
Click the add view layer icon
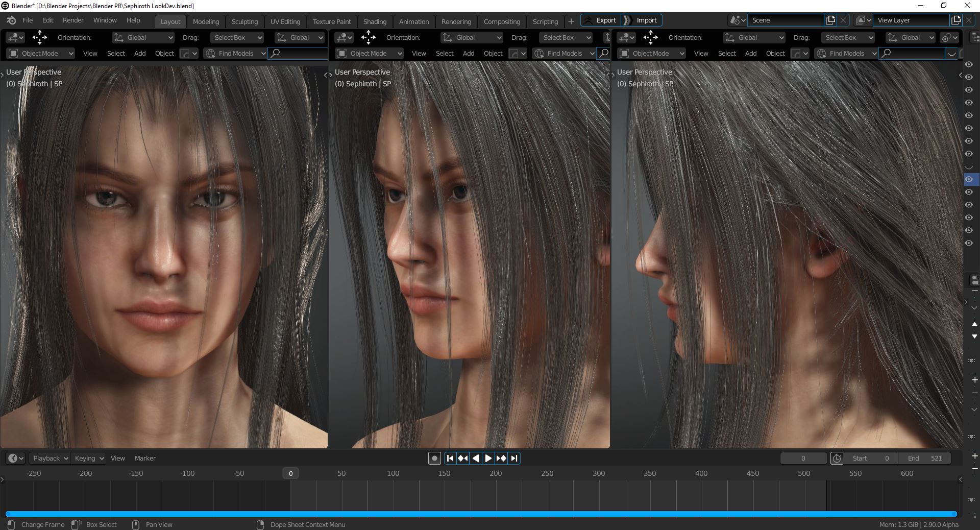956,20
